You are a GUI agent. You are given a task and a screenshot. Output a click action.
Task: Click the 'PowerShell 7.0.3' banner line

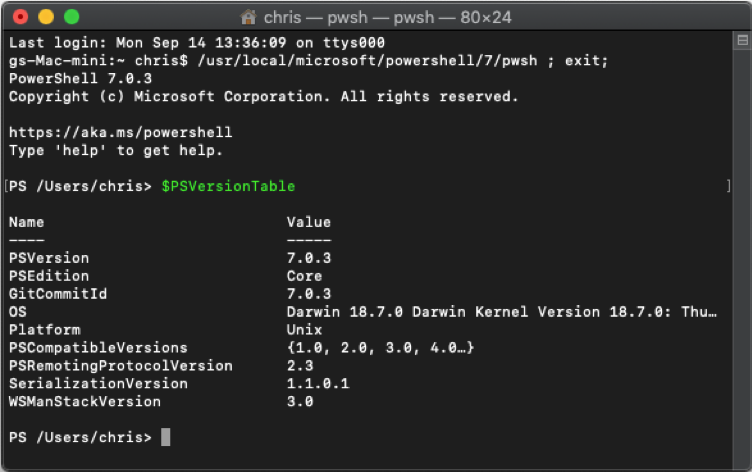tap(80, 79)
